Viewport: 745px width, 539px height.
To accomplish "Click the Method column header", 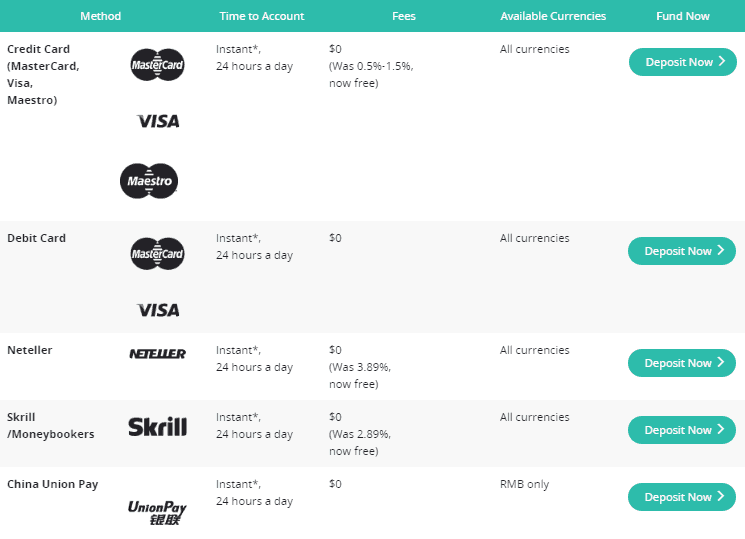I will (101, 16).
